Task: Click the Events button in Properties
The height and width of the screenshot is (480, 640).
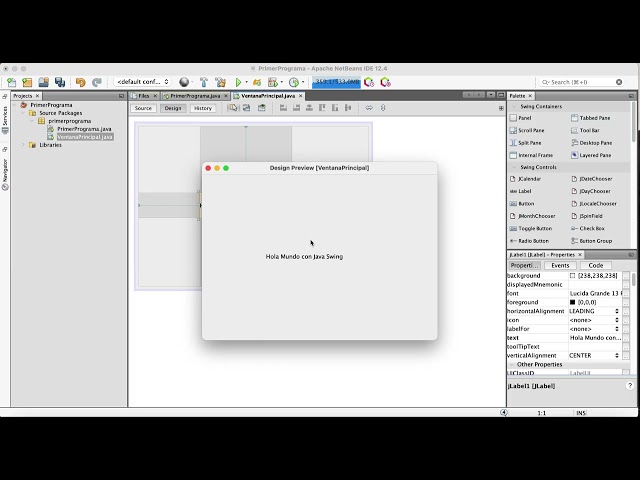Action: coord(560,265)
